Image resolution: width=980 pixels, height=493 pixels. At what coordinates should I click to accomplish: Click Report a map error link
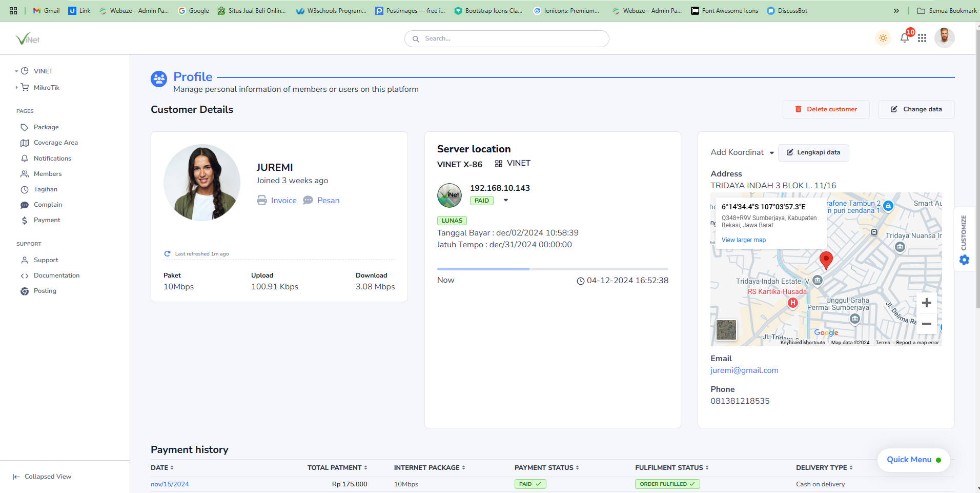(x=917, y=343)
